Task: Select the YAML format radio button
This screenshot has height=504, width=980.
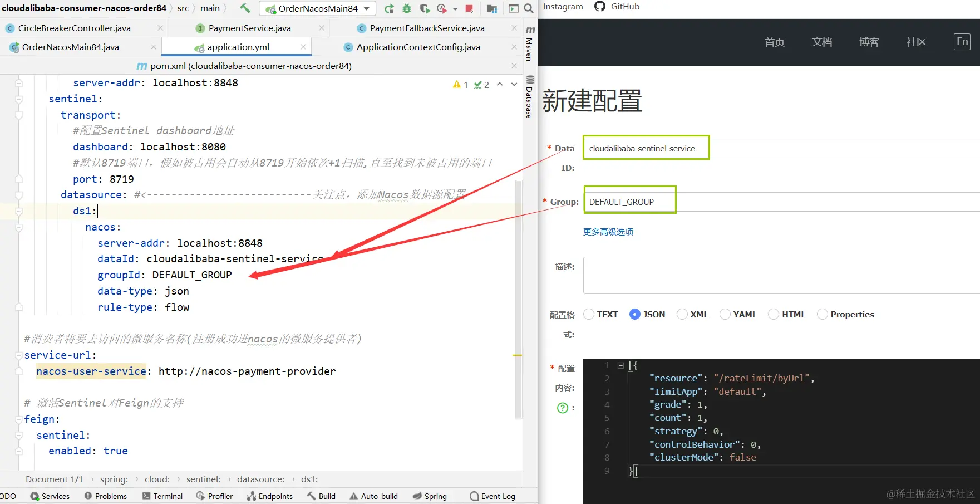Action: (x=725, y=314)
